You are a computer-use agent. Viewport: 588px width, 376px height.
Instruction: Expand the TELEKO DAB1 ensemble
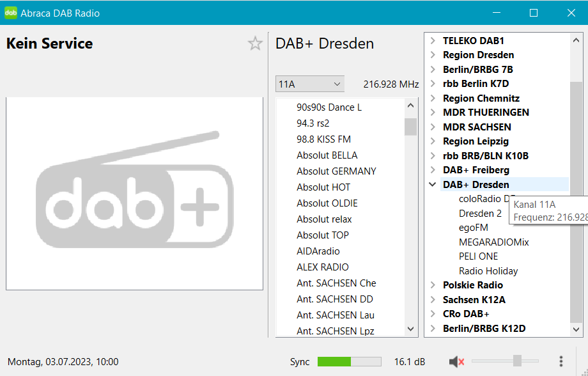click(x=433, y=41)
